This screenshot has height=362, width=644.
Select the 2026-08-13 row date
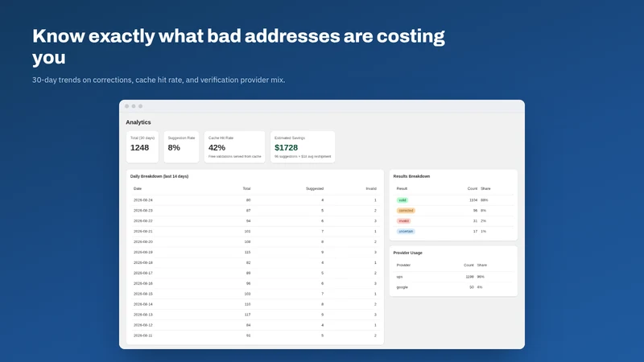click(143, 315)
